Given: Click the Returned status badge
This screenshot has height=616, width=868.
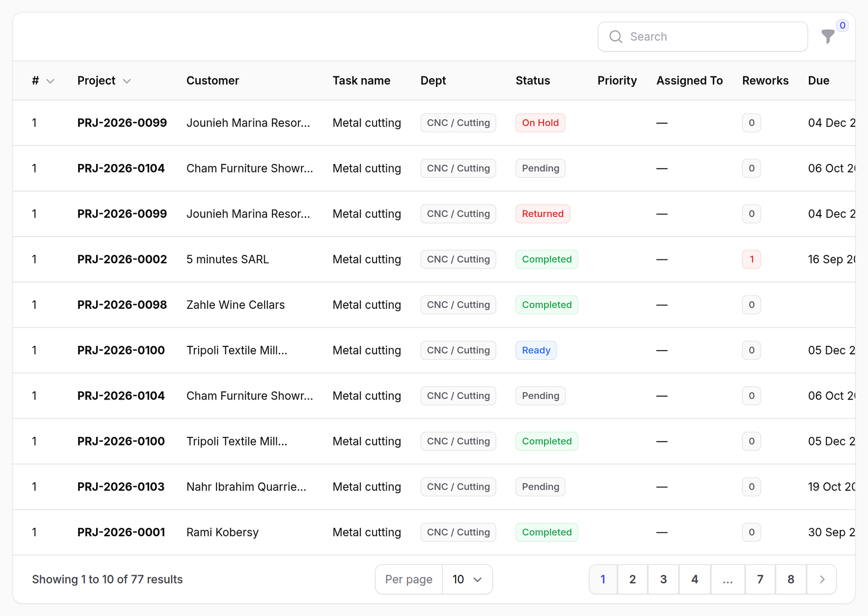Looking at the screenshot, I should [542, 214].
